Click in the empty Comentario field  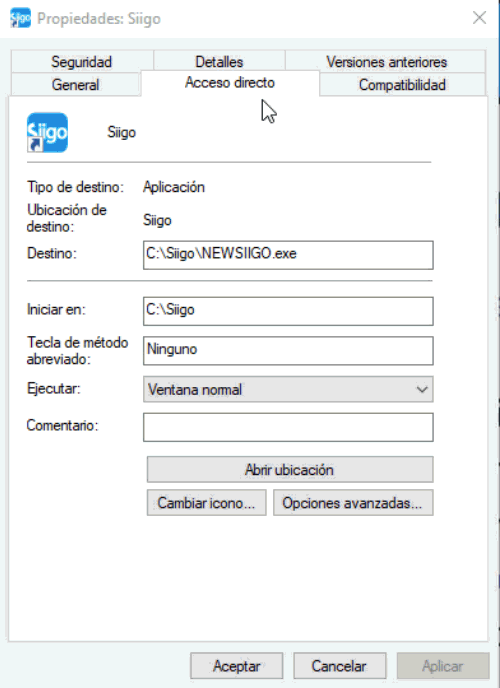coord(288,427)
